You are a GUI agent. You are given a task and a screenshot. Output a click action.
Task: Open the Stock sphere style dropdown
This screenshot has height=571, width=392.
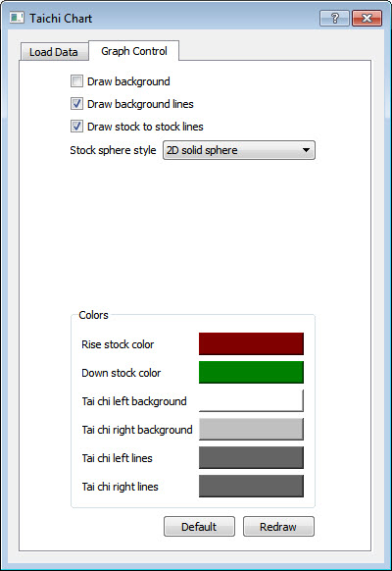[x=239, y=150]
